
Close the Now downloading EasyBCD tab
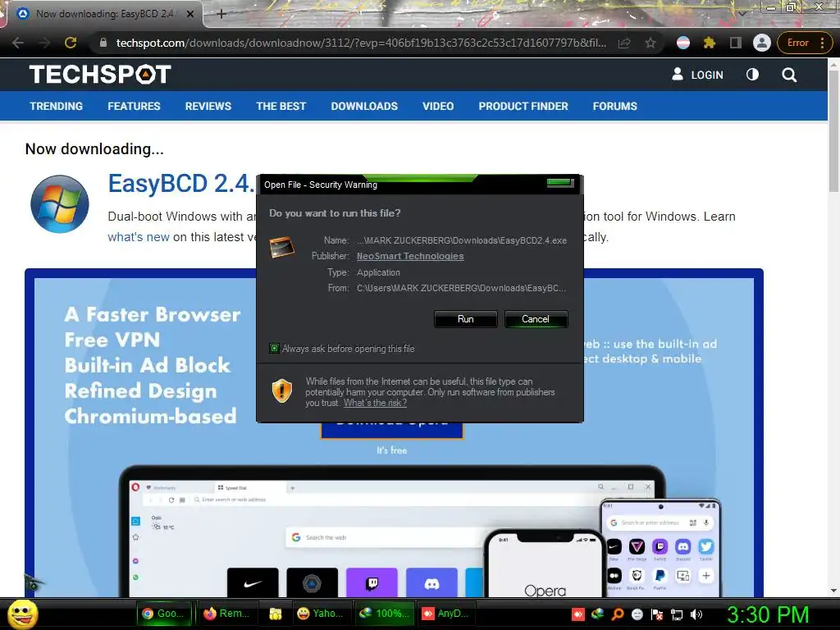pyautogui.click(x=190, y=15)
